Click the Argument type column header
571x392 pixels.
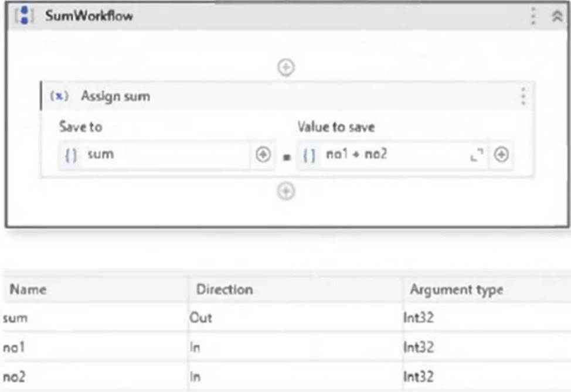click(x=456, y=289)
